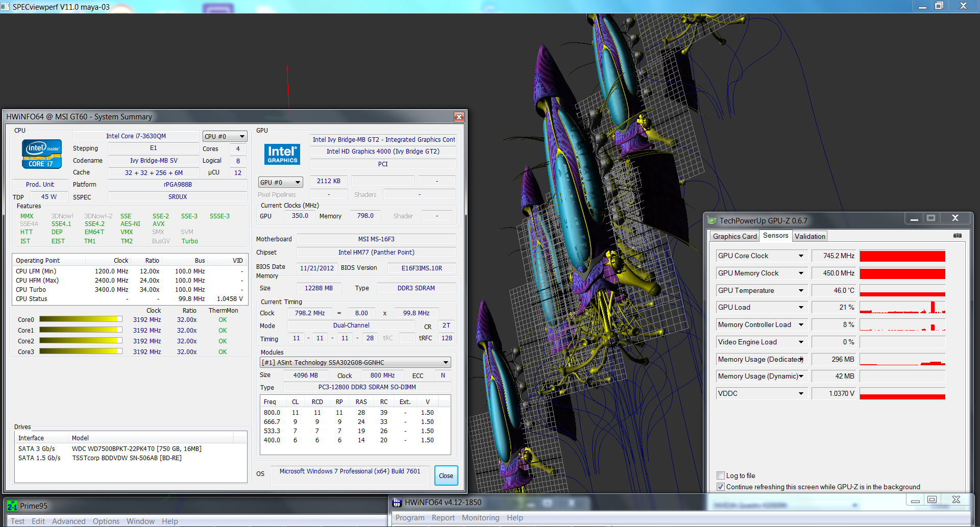Close the HWiNFO64 System Summary window
Image resolution: width=980 pixels, height=527 pixels.
tap(459, 117)
